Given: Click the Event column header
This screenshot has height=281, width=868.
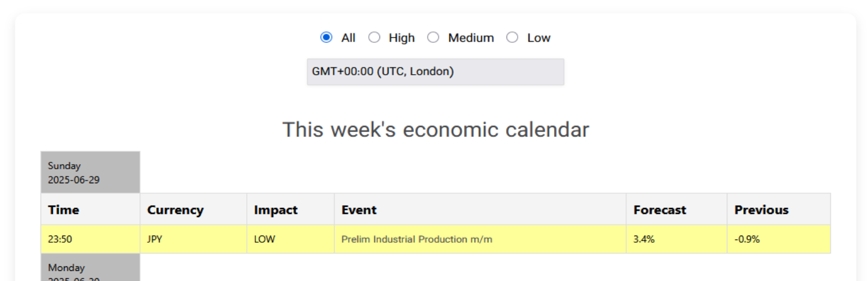Looking at the screenshot, I should 359,210.
